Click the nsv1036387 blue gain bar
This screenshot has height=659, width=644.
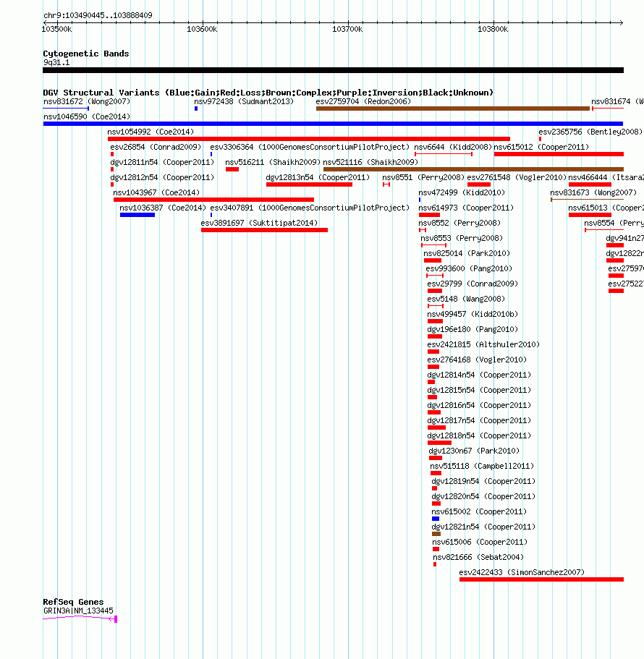pyautogui.click(x=137, y=215)
